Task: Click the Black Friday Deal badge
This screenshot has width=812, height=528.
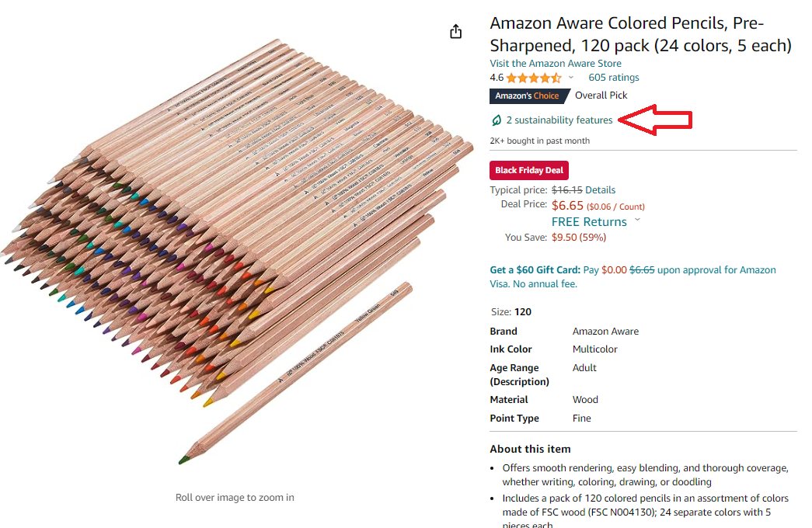Action: 528,171
